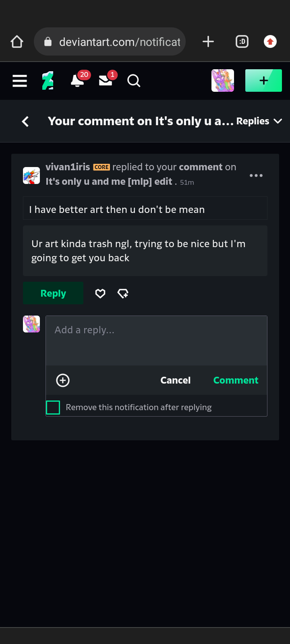The image size is (290, 644).
Task: Go to DeviantArt home via green logo
Action: [x=48, y=80]
